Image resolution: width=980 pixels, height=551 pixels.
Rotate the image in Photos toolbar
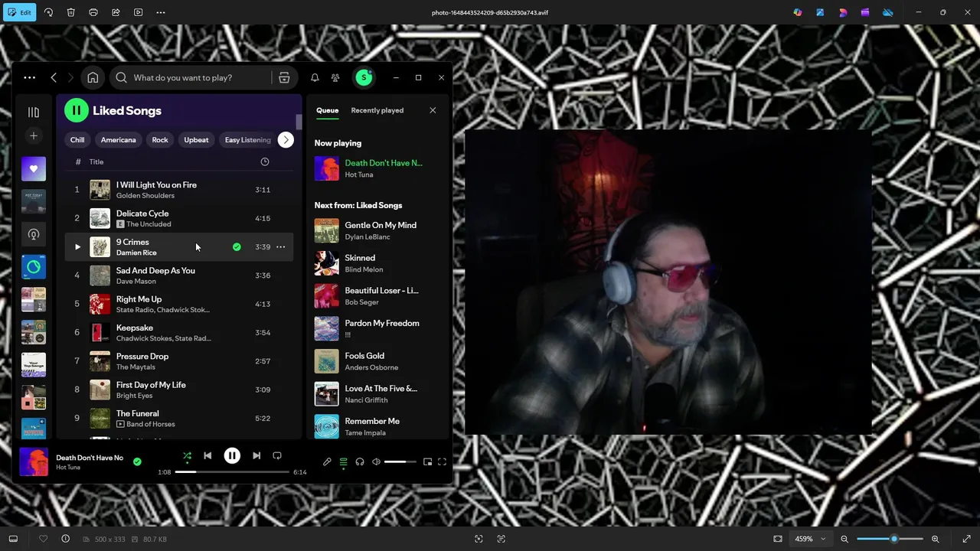48,12
